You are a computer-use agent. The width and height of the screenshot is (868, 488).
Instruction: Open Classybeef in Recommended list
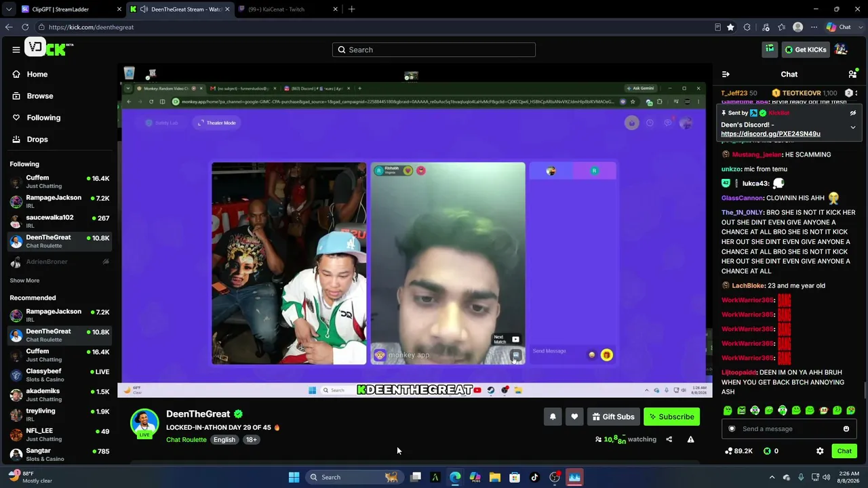59,375
